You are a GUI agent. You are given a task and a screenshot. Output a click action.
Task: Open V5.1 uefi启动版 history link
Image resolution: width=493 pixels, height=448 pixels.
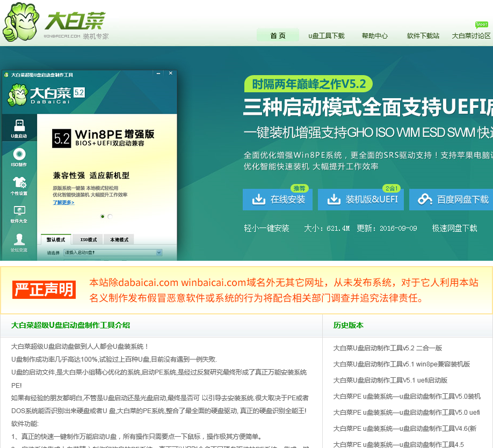point(390,380)
